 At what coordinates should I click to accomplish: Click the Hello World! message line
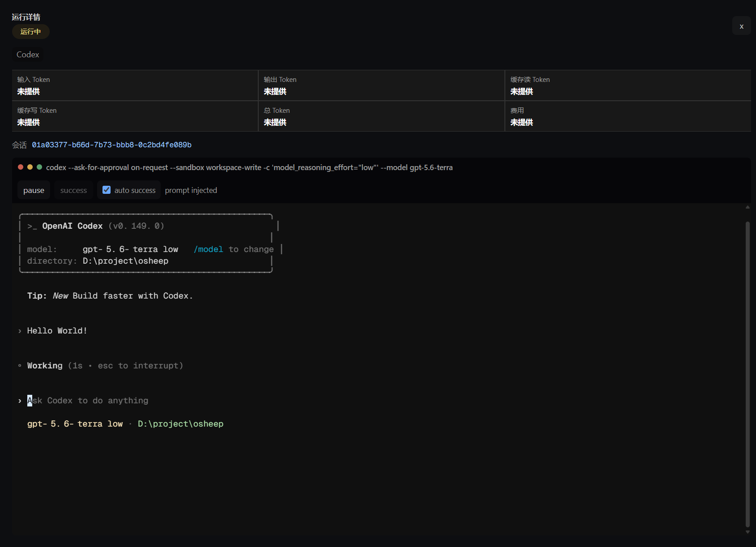click(57, 331)
